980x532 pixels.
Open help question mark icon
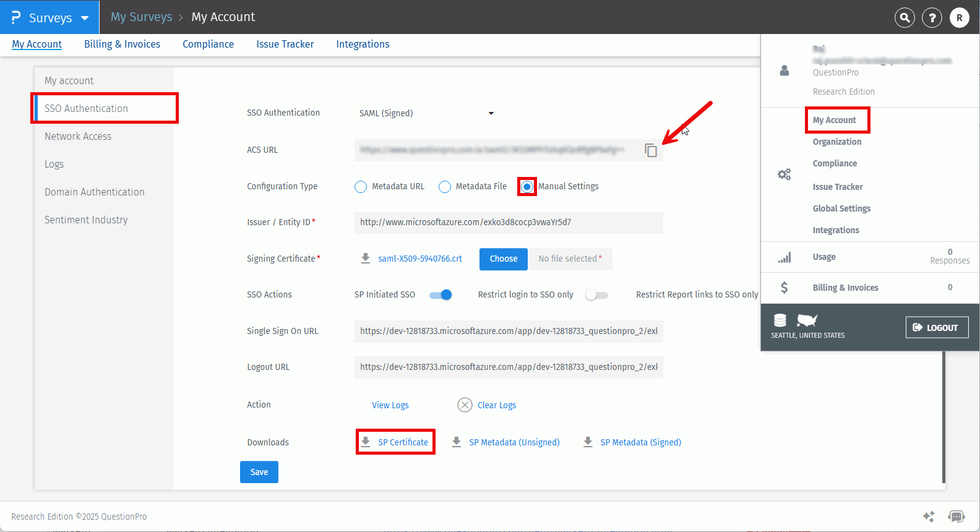pos(932,18)
